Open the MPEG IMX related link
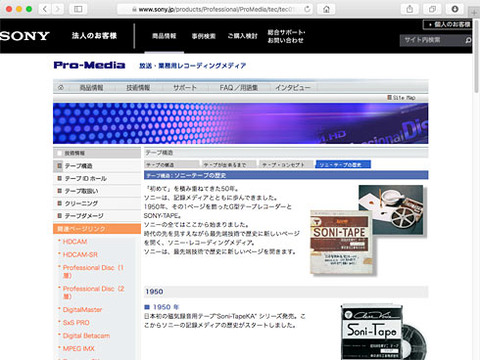 (x=79, y=349)
